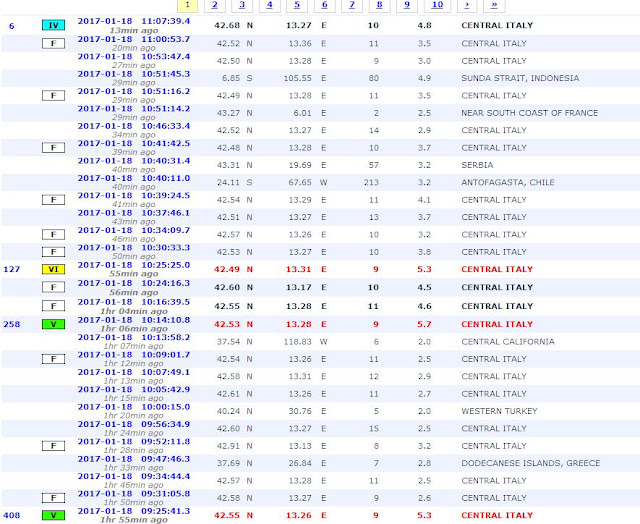Click the F felt badge for 10:34:09.7 quake
640x524 pixels.
[x=53, y=234]
